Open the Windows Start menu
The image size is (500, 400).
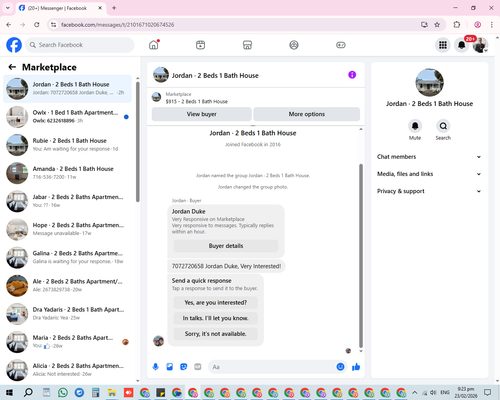[x=9, y=392]
